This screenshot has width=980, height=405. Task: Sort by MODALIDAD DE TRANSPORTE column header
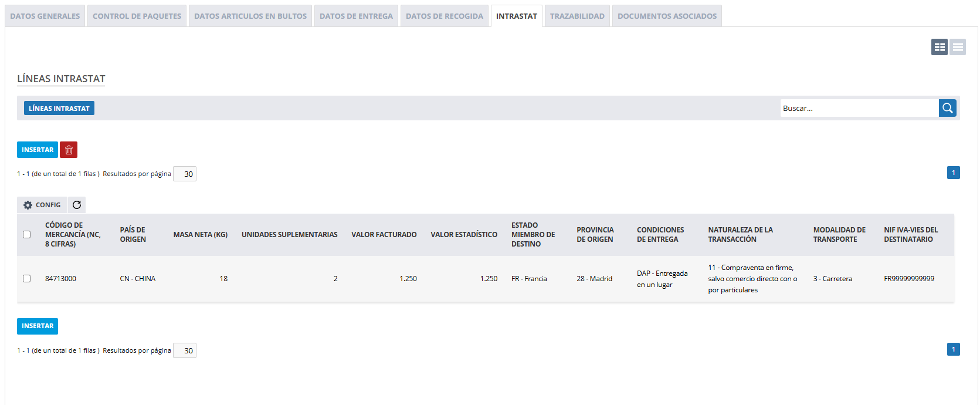coord(839,235)
